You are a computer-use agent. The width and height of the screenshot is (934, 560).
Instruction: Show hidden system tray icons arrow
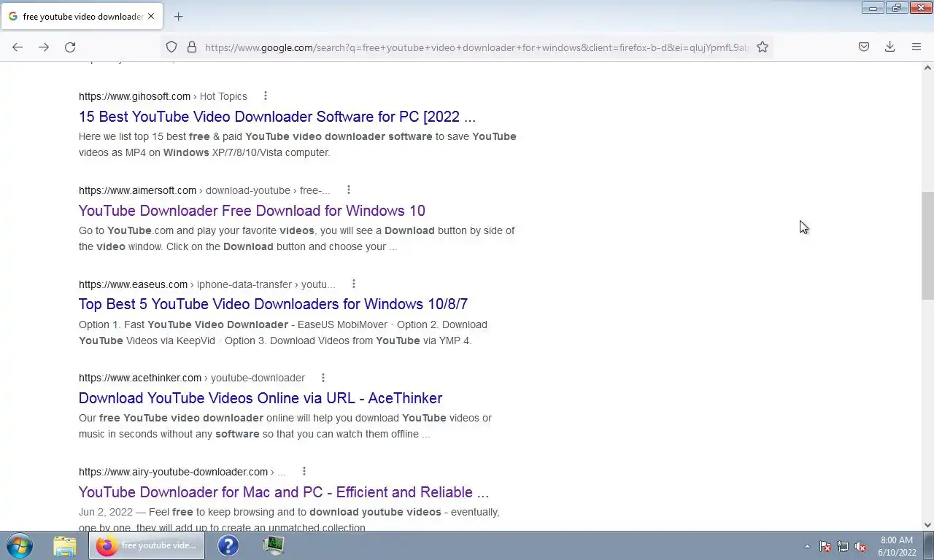tap(807, 546)
